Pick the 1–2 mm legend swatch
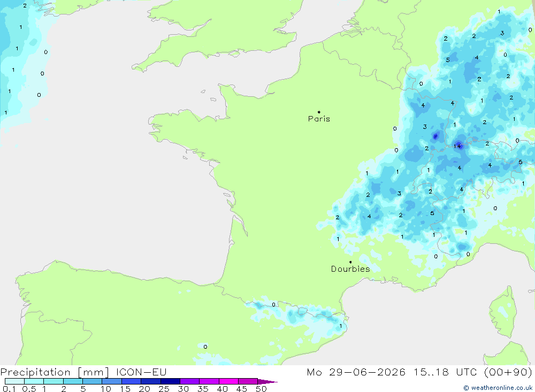This screenshot has height=392, width=535. click(x=53, y=381)
